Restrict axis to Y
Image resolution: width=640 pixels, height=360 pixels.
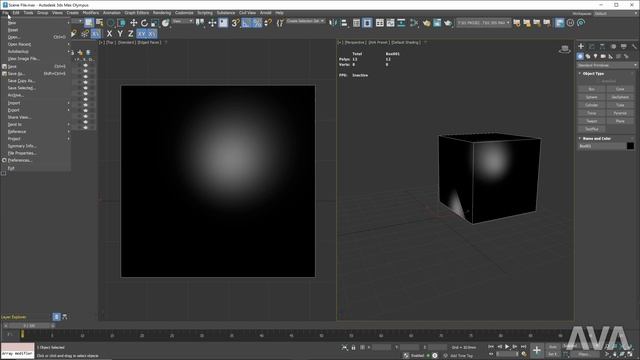[120, 34]
